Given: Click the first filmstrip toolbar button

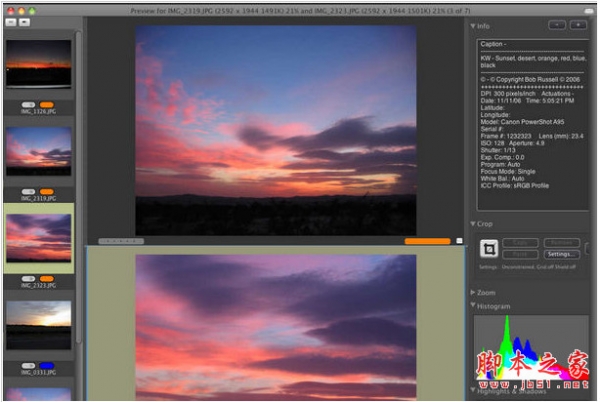Looking at the screenshot, I should click(11, 23).
